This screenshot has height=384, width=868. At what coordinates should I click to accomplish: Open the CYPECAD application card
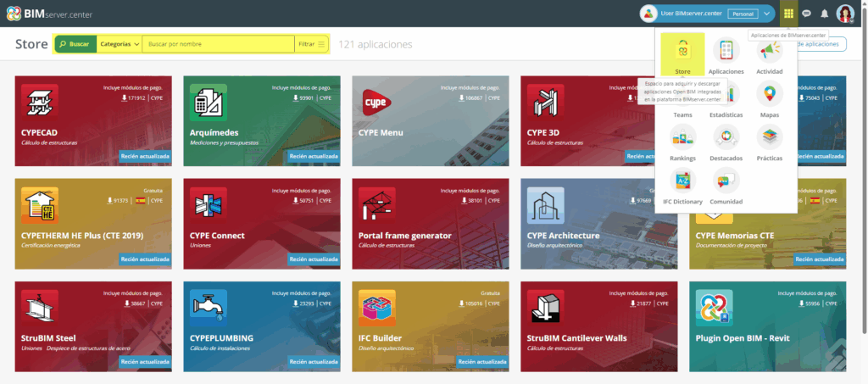pyautogui.click(x=93, y=121)
